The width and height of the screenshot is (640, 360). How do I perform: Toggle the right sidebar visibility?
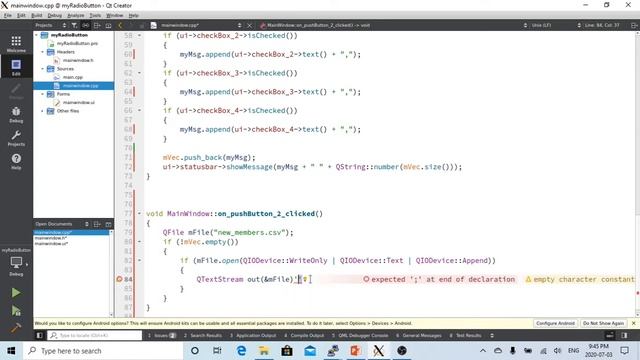point(624,336)
